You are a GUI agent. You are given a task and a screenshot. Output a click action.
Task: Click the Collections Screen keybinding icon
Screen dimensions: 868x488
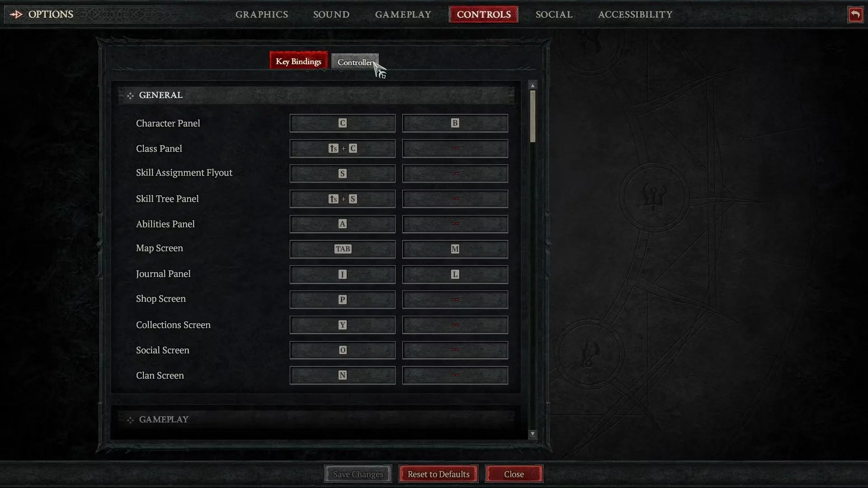coord(342,325)
